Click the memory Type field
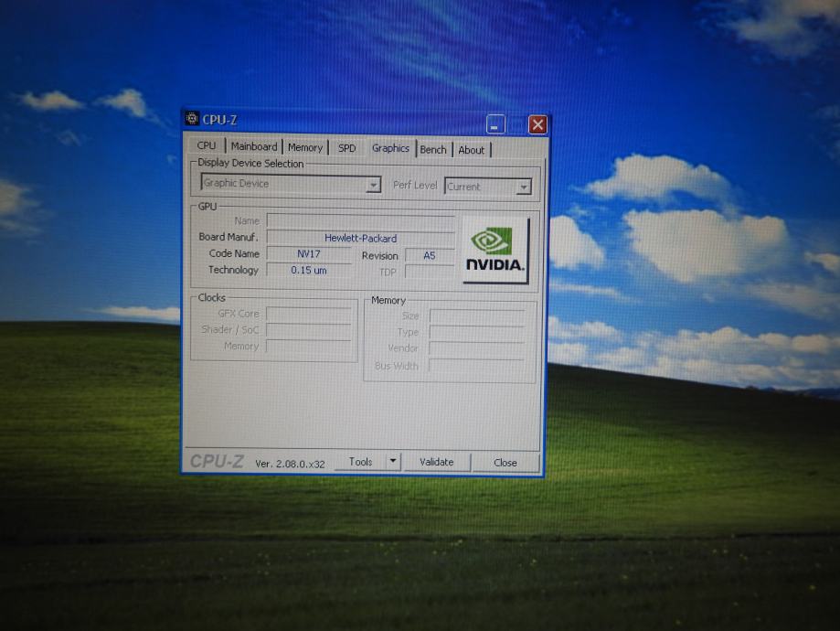Viewport: 840px width, 631px height. click(x=477, y=332)
